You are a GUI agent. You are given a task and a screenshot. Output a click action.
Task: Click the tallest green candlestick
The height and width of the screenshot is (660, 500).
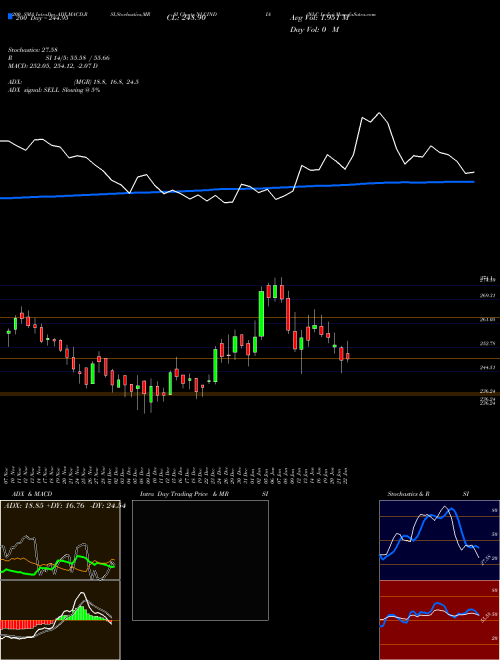point(261,314)
